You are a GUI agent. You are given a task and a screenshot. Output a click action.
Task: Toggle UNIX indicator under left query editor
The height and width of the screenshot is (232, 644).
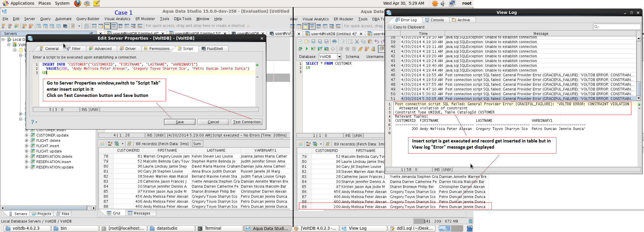tap(160, 135)
